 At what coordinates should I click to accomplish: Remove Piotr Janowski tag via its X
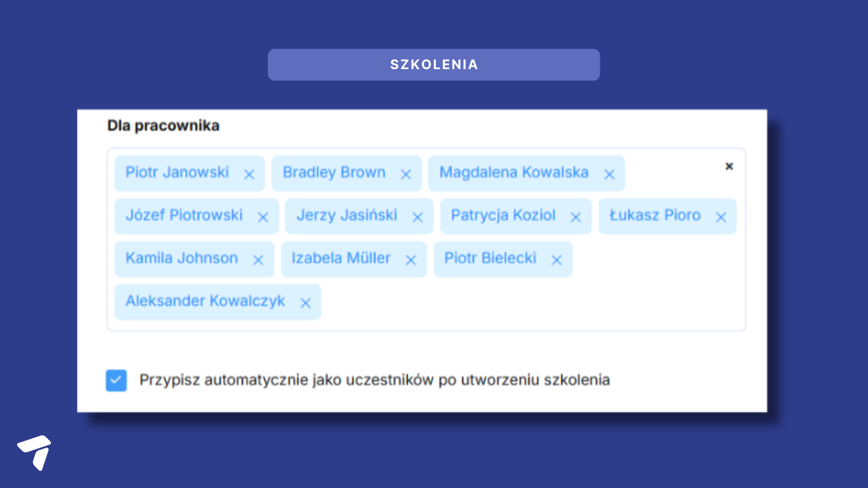coord(249,174)
